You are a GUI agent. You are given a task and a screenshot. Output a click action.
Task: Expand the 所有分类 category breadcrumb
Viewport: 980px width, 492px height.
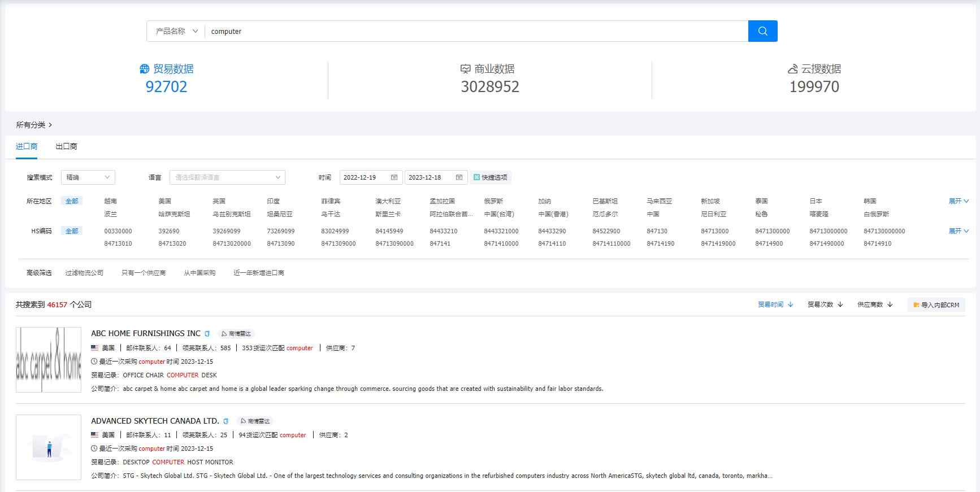tap(34, 125)
